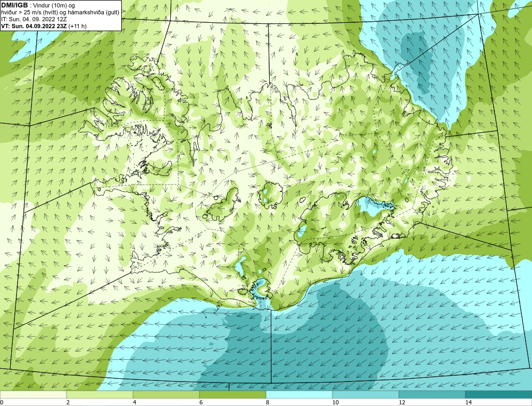Click the scale label '14' under the color bar

468,402
